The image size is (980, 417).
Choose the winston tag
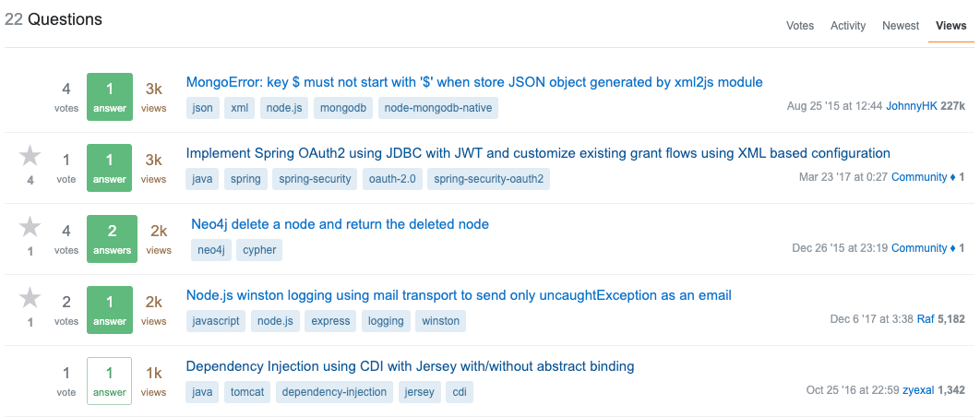click(440, 321)
